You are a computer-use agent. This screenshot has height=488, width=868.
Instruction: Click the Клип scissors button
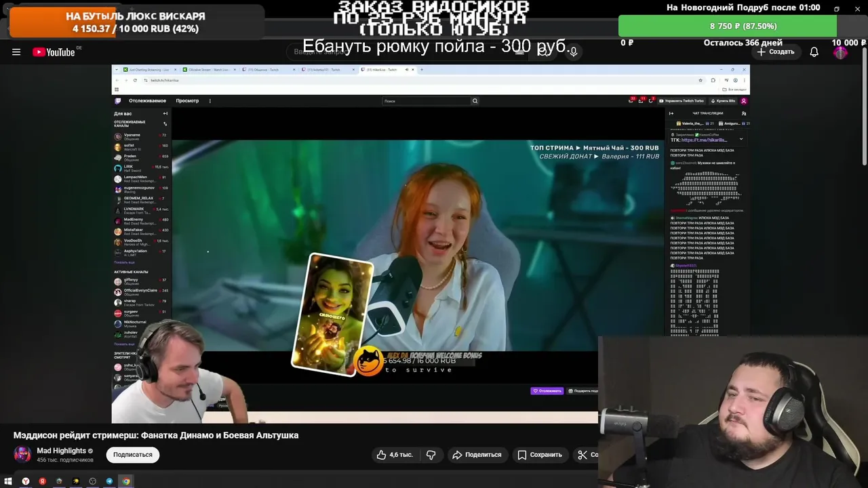coord(587,455)
